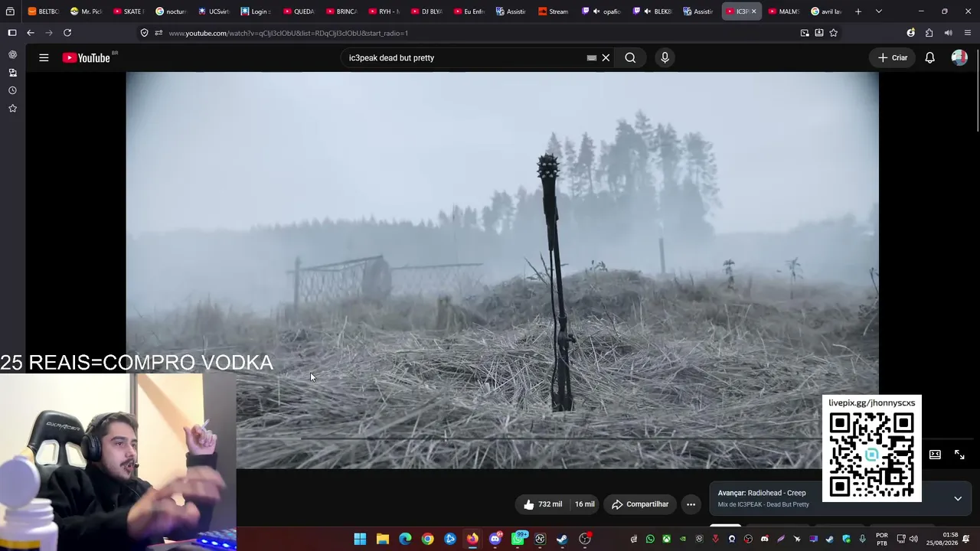
Task: Switch to the SKATE tab
Action: point(129,11)
